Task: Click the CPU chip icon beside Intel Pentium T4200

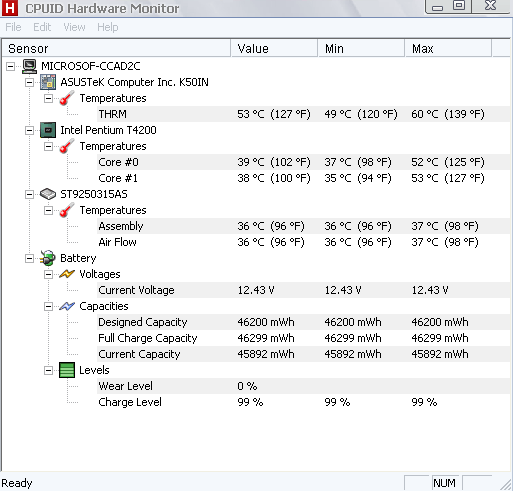Action: [x=48, y=130]
